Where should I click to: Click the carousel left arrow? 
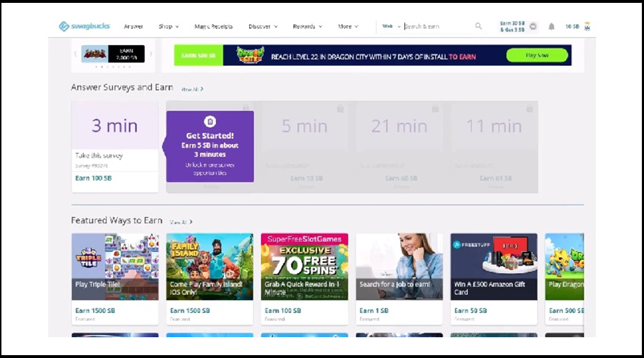coord(76,54)
